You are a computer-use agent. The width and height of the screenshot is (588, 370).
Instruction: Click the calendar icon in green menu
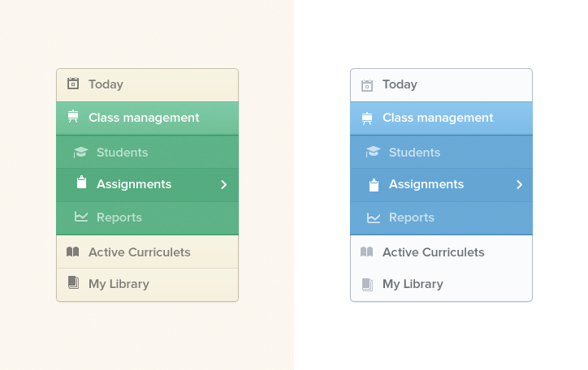click(x=73, y=83)
